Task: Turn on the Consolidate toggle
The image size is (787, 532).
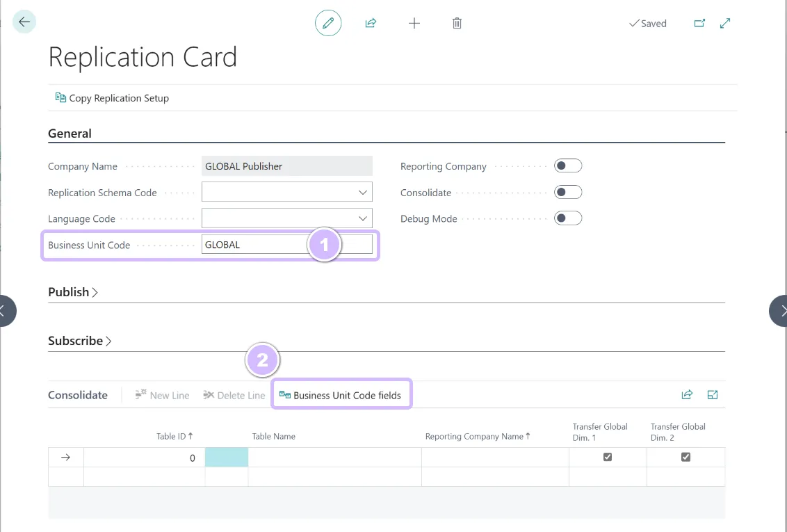Action: 567,193
